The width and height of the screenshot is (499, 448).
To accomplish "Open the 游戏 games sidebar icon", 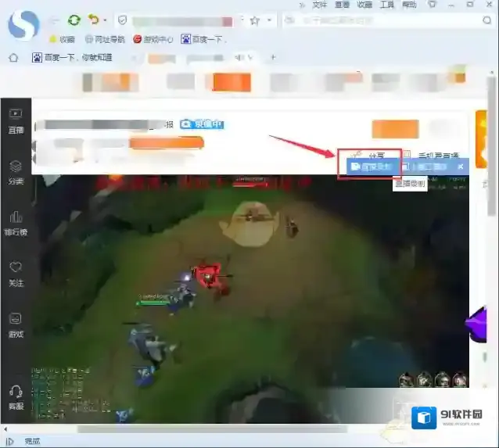I will 15,324.
